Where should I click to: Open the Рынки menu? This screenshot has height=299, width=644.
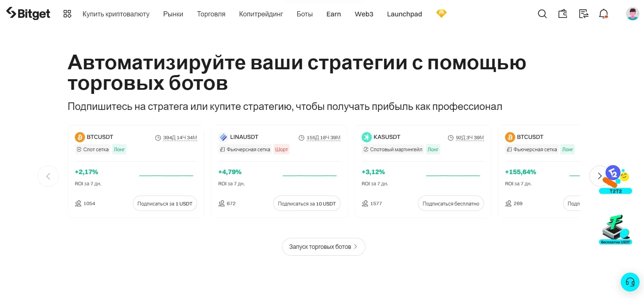point(173,14)
